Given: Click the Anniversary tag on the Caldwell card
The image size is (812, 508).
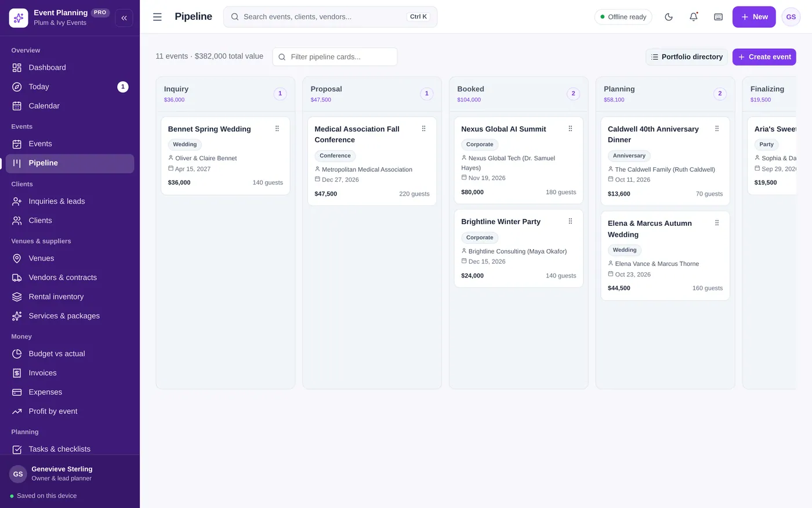Looking at the screenshot, I should coord(629,156).
